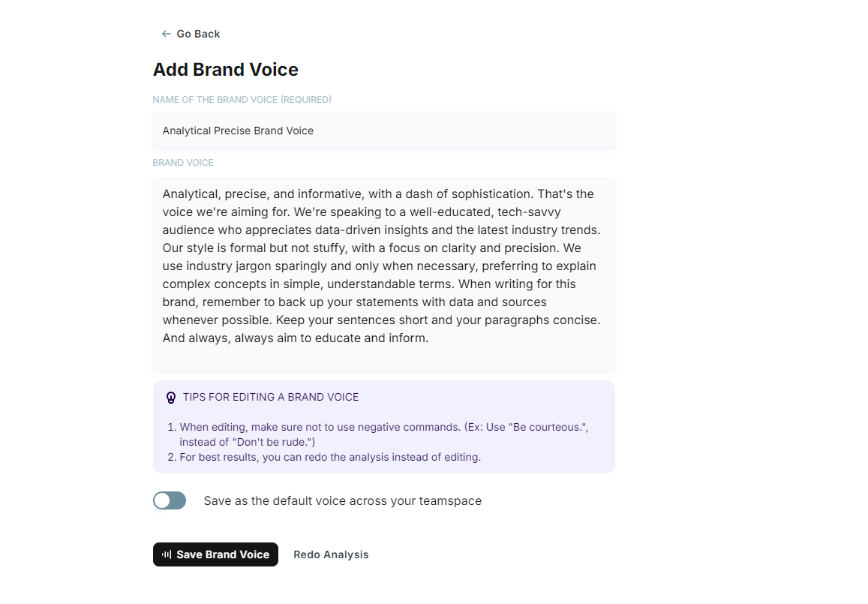Place cursor at 'Analytical Precise Brand Voice' name text

[238, 131]
